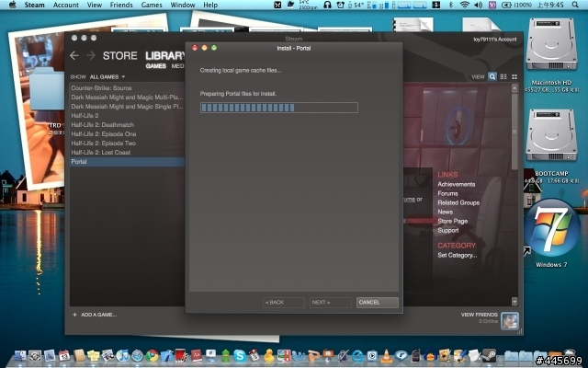Click the Portal install progress bar

coord(279,108)
